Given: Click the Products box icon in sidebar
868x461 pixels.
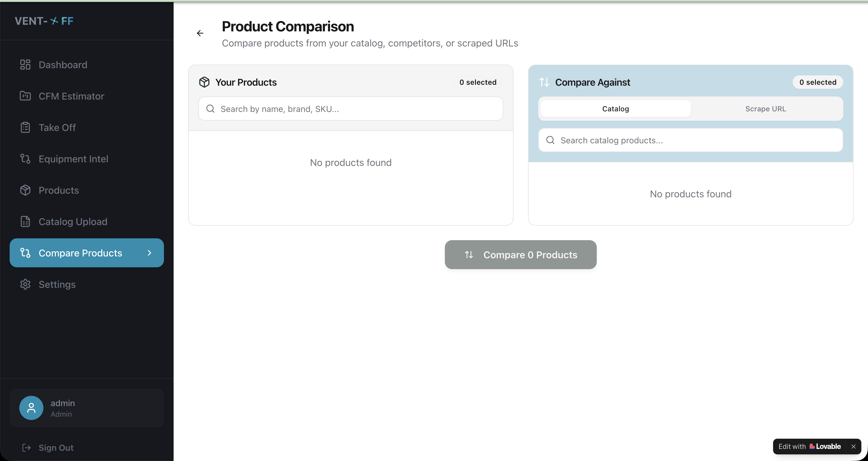Looking at the screenshot, I should click(x=25, y=190).
